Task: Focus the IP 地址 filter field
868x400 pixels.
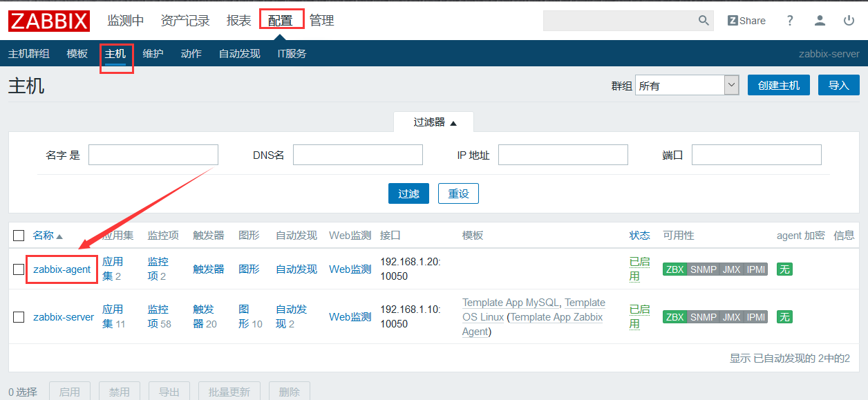Action: tap(563, 155)
